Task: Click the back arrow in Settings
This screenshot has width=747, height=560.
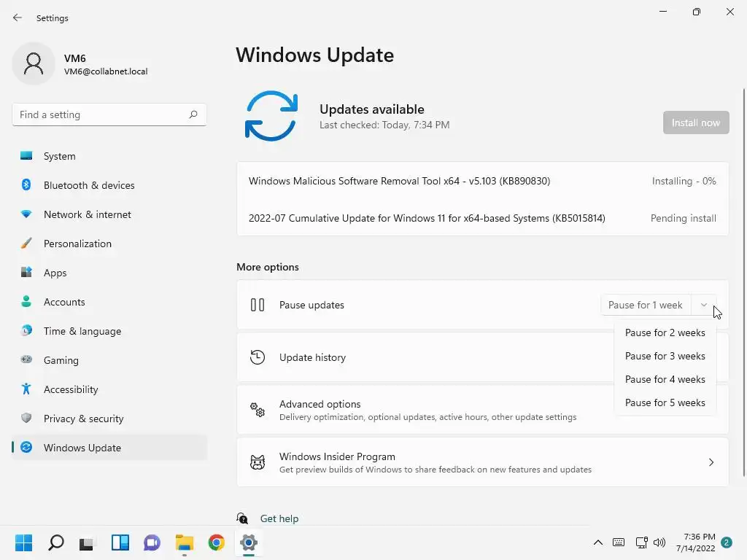Action: coord(18,17)
